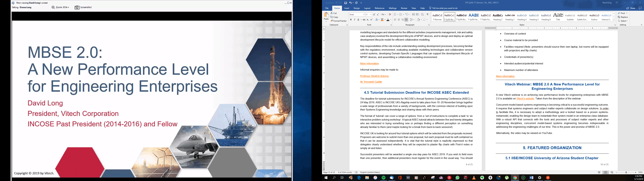Screen dimensions: 644x181
Task: Copy selection with the Copy button
Action: coord(334,17)
